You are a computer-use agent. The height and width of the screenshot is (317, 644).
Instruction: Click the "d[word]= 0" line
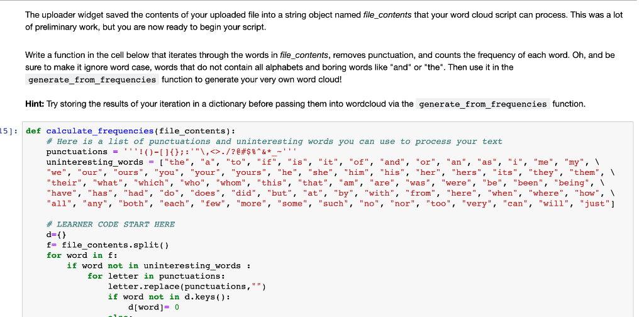click(153, 307)
